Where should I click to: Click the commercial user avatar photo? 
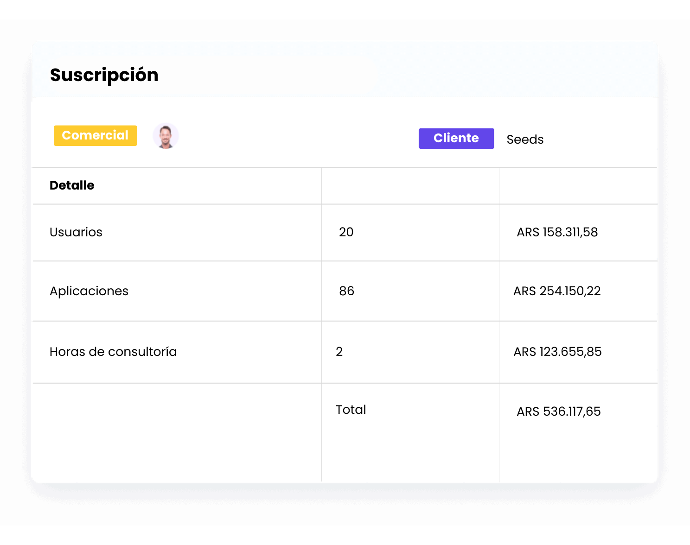166,137
